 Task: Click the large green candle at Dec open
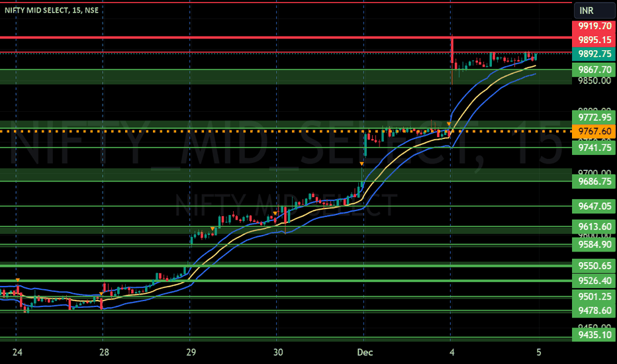(x=365, y=145)
